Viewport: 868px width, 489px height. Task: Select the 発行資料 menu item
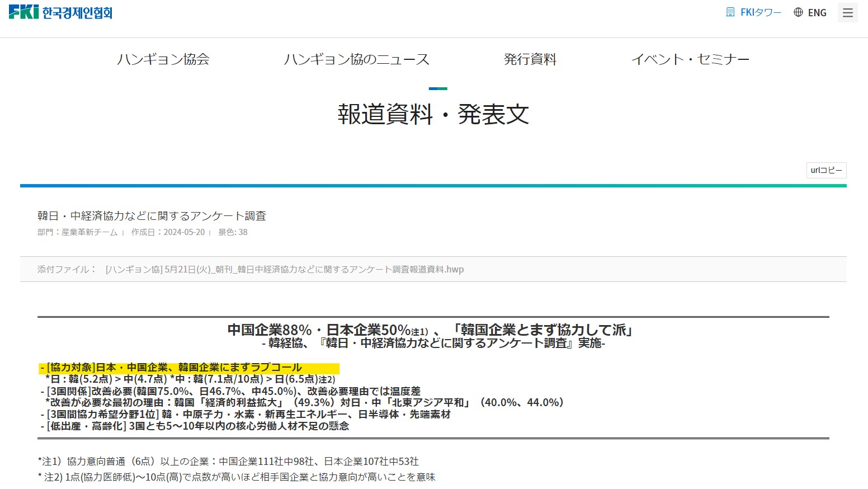tap(530, 59)
